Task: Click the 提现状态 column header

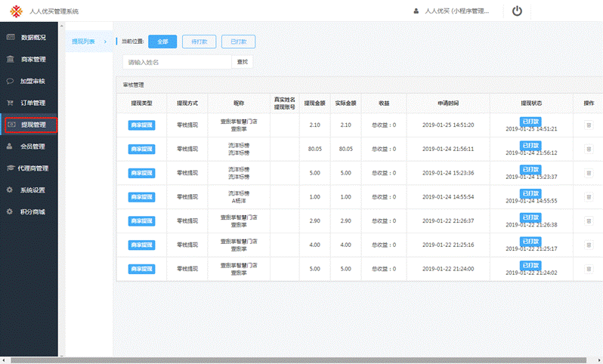Action: [531, 103]
